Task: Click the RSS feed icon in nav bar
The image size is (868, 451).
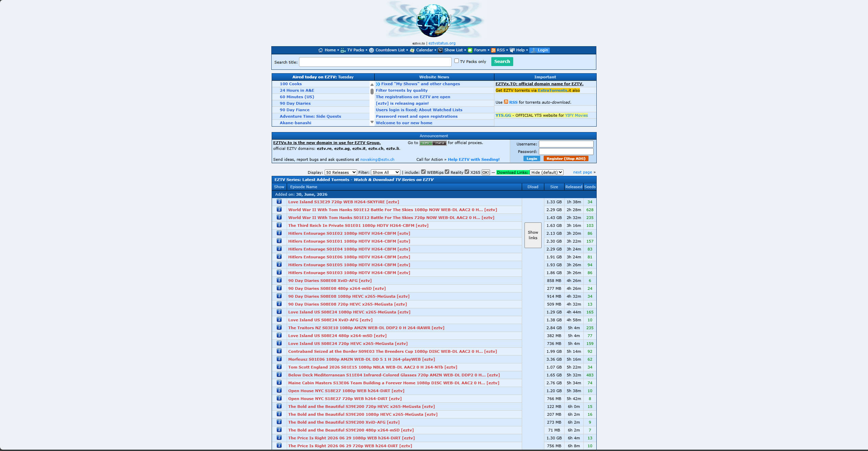Action: 493,50
